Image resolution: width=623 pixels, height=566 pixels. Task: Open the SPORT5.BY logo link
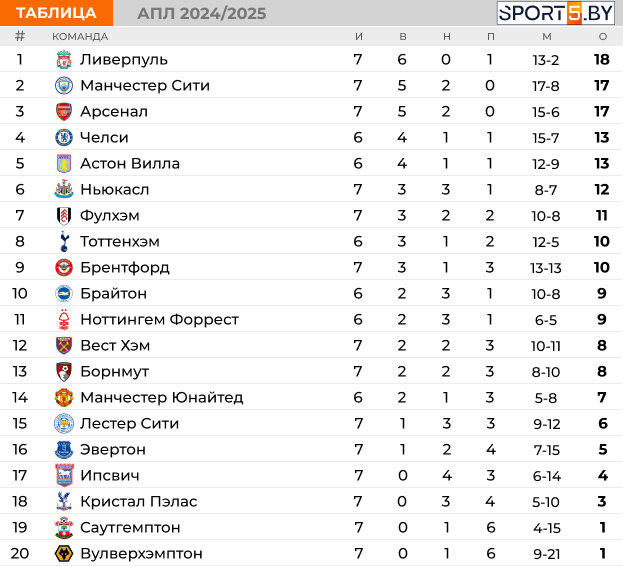(558, 13)
